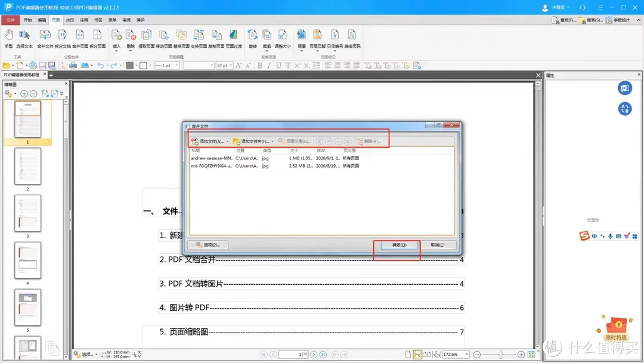Switch to the 水印 watermark tab
Screen dimensions: 644x363
tap(70, 20)
